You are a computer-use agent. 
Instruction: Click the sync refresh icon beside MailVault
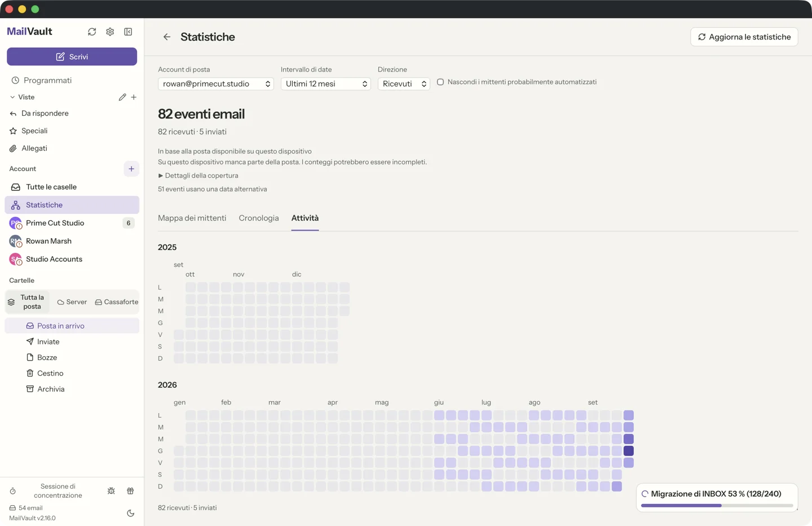coord(92,32)
